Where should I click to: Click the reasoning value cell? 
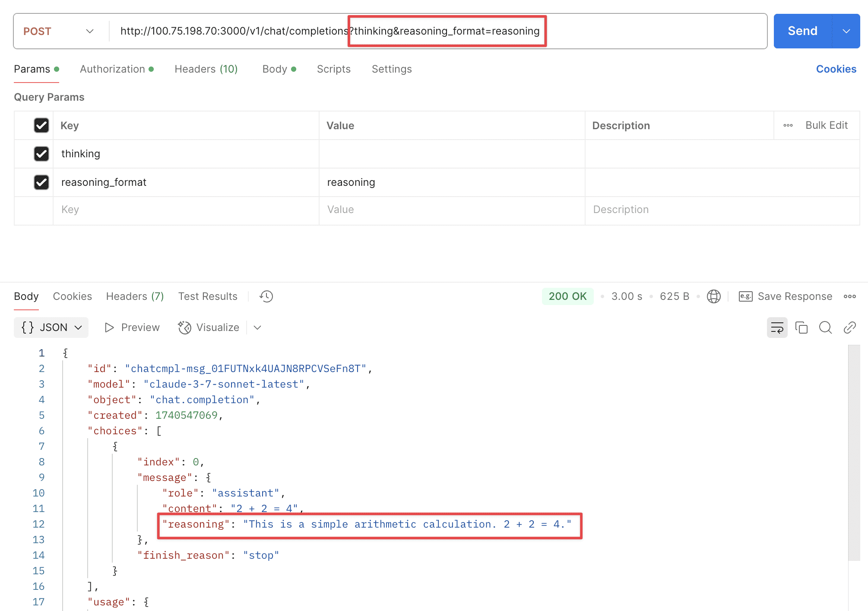tap(452, 182)
